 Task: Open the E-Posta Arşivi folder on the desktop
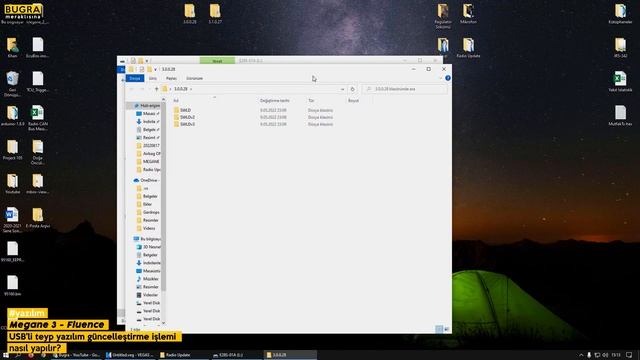(38, 218)
